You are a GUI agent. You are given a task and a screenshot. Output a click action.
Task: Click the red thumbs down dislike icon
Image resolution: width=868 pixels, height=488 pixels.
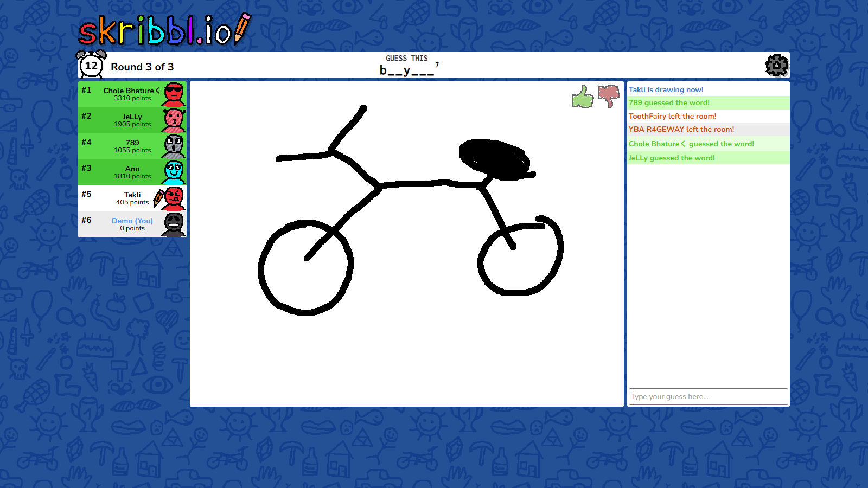[609, 97]
